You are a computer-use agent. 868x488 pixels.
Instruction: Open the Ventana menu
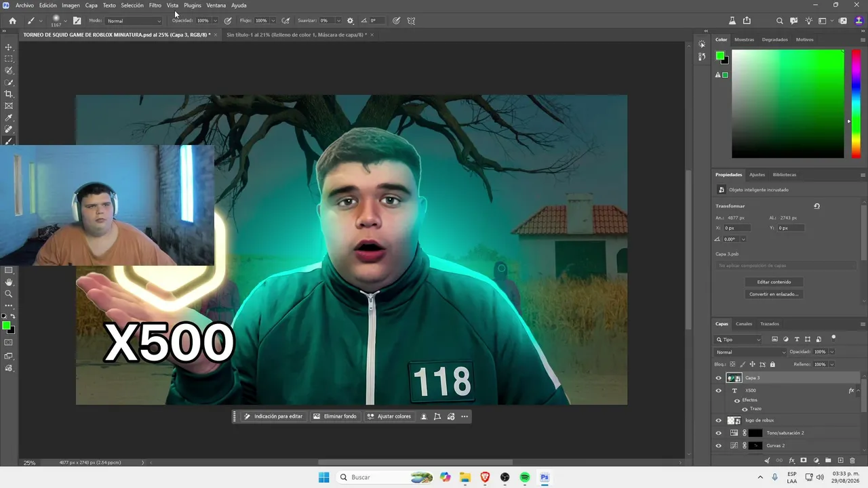click(216, 5)
